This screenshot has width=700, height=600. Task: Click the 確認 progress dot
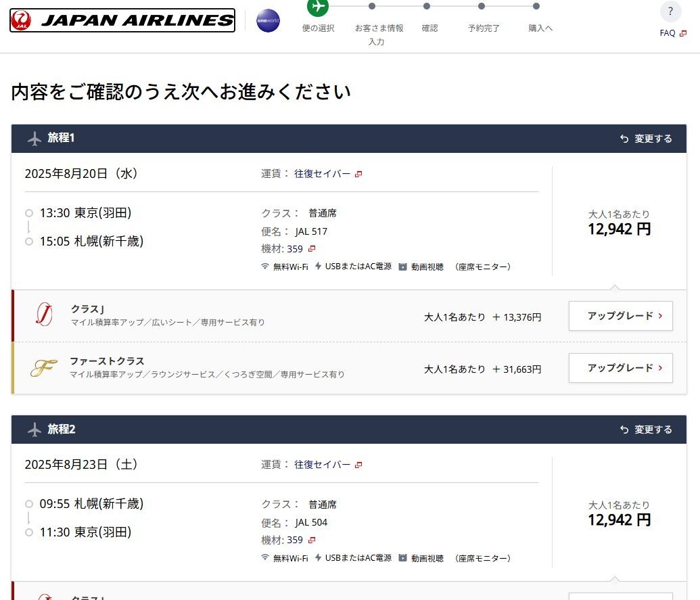pyautogui.click(x=427, y=6)
